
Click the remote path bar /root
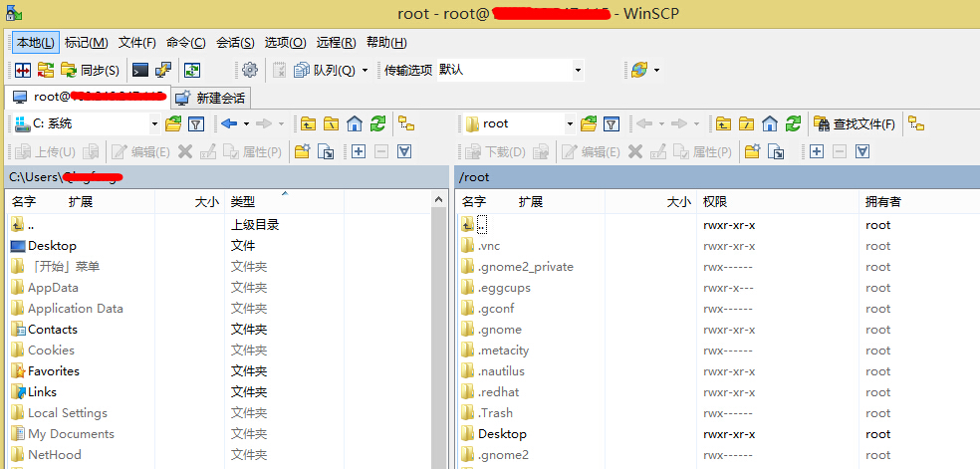pyautogui.click(x=717, y=176)
